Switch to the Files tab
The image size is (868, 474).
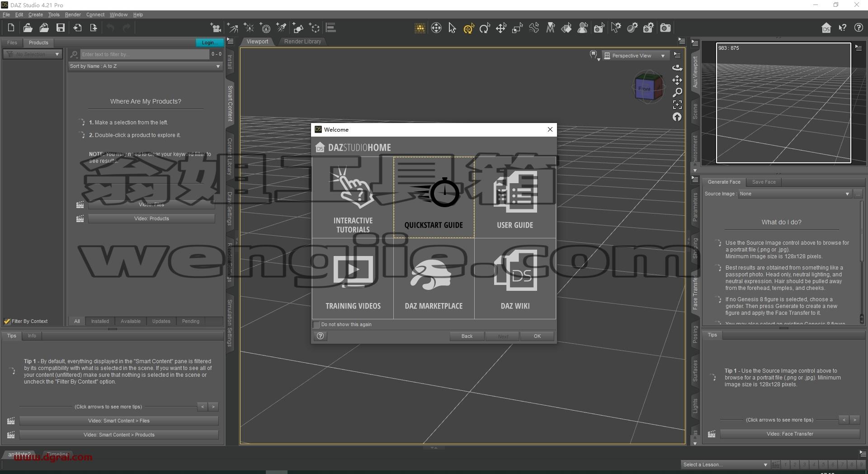pos(12,43)
